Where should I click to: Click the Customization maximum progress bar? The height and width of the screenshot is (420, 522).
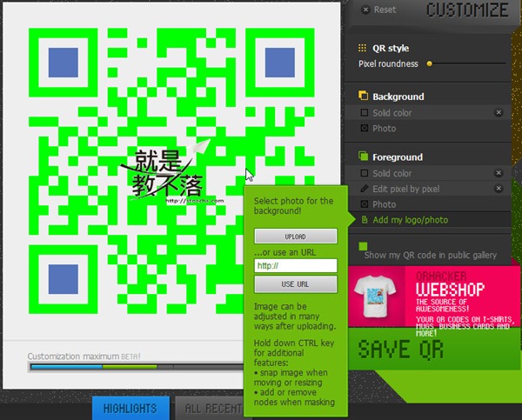click(137, 367)
